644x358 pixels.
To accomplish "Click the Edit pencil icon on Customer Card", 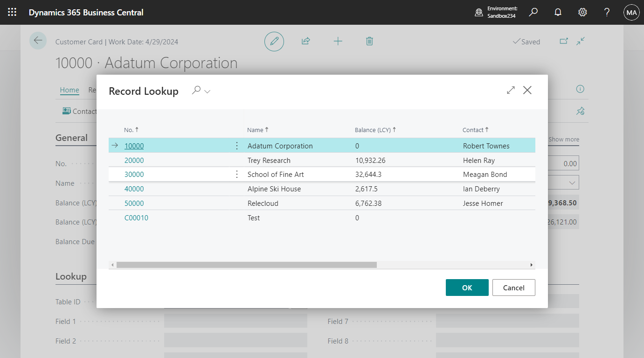I will click(274, 41).
